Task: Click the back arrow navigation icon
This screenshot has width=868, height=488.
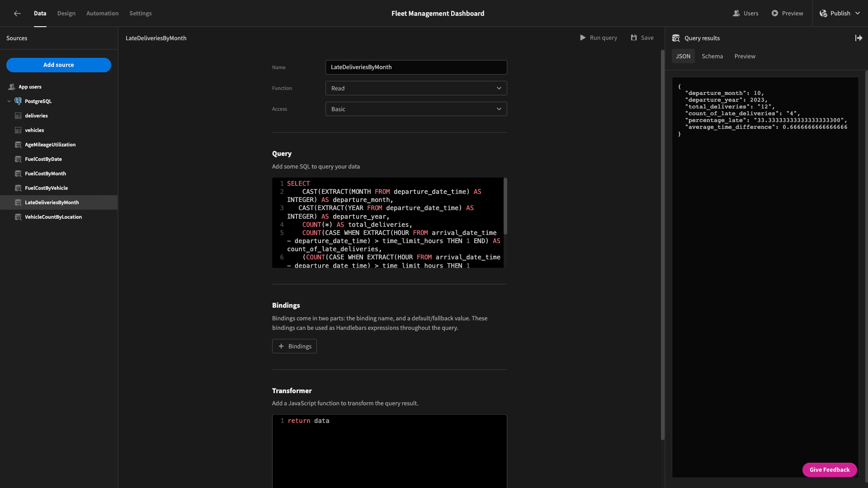Action: click(17, 13)
